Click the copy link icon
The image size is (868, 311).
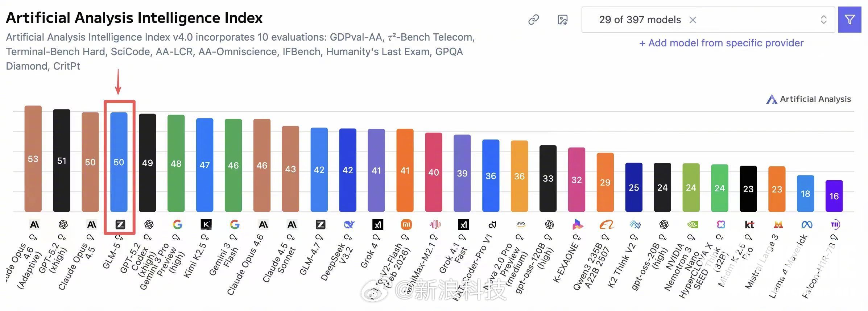click(x=533, y=20)
